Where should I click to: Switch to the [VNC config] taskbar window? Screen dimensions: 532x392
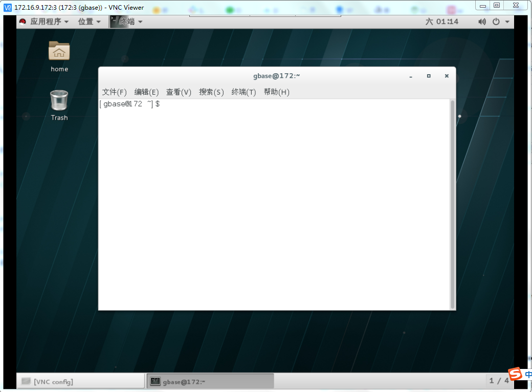81,381
